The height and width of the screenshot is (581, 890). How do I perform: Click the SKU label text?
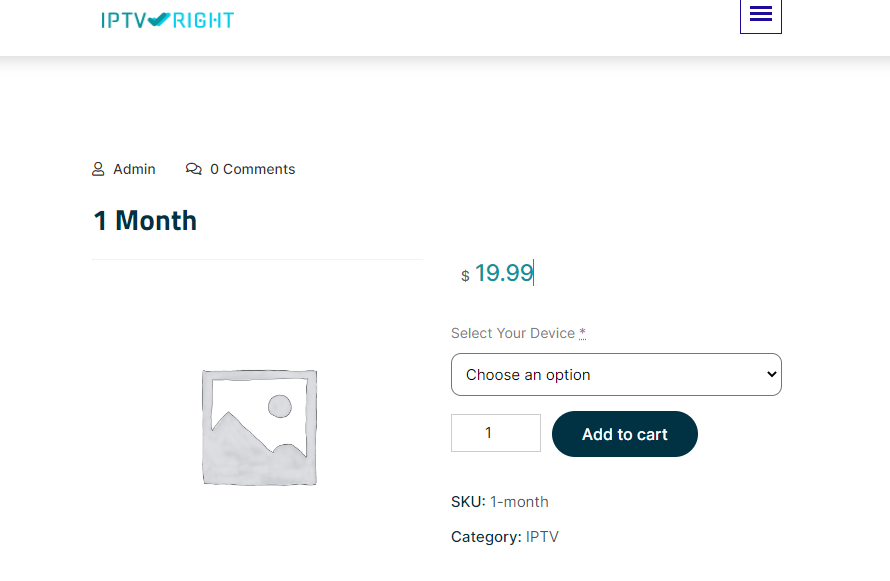[x=468, y=502]
